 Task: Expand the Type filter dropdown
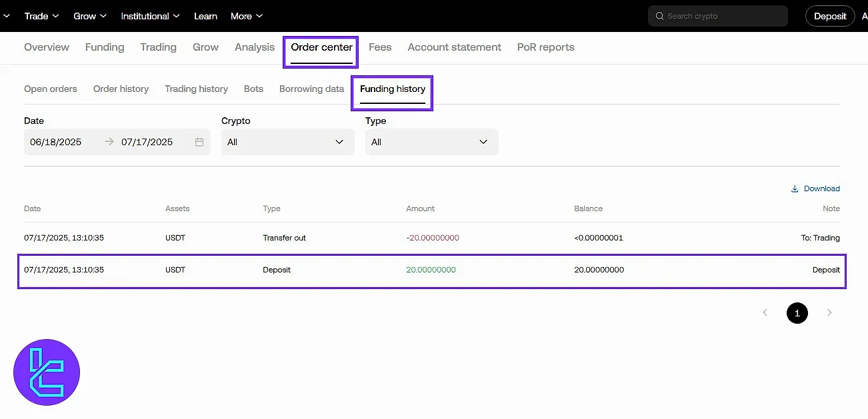coord(431,142)
